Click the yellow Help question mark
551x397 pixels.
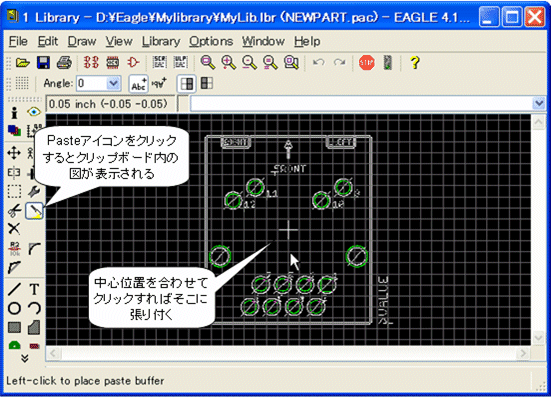coord(415,63)
